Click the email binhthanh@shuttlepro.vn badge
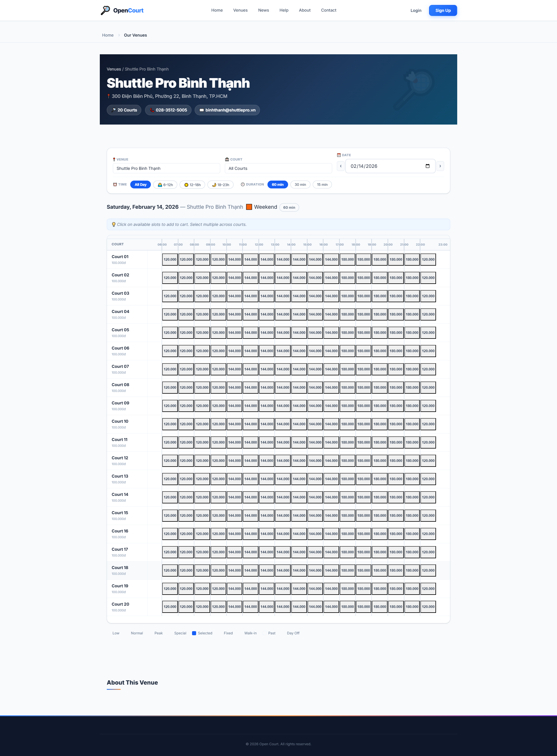This screenshot has height=756, width=557. [227, 110]
